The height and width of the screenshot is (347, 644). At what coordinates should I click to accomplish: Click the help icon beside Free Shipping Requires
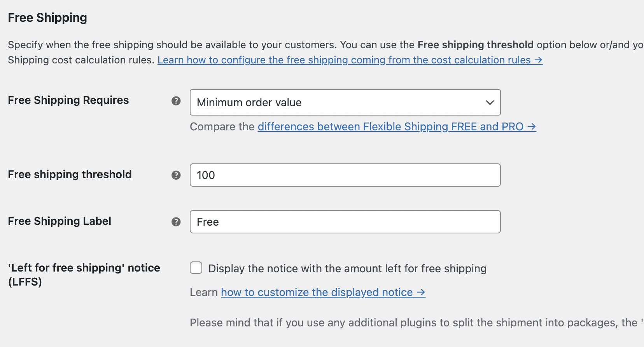coord(176,101)
